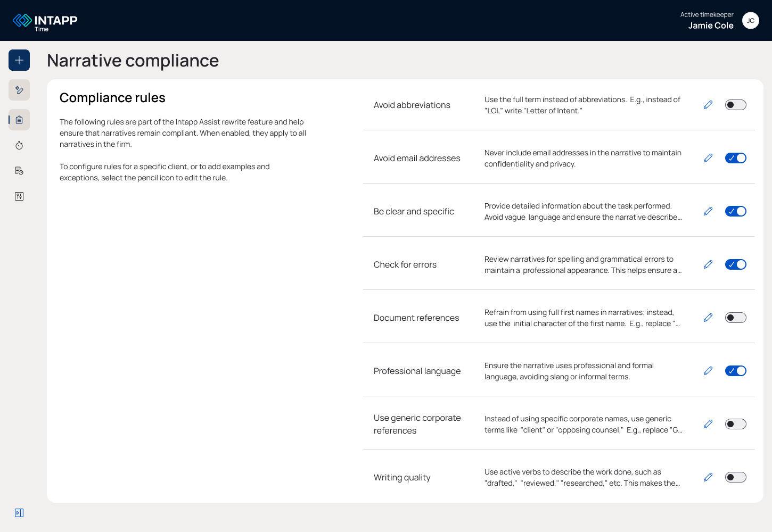Open the list with clock sidebar icon
The width and height of the screenshot is (772, 532).
(19, 171)
